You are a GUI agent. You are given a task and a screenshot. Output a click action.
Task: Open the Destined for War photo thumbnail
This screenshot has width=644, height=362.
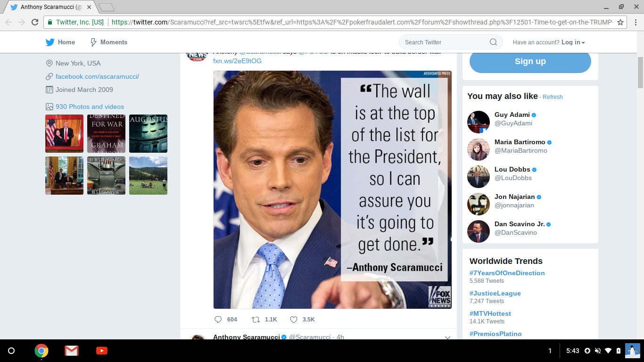106,133
